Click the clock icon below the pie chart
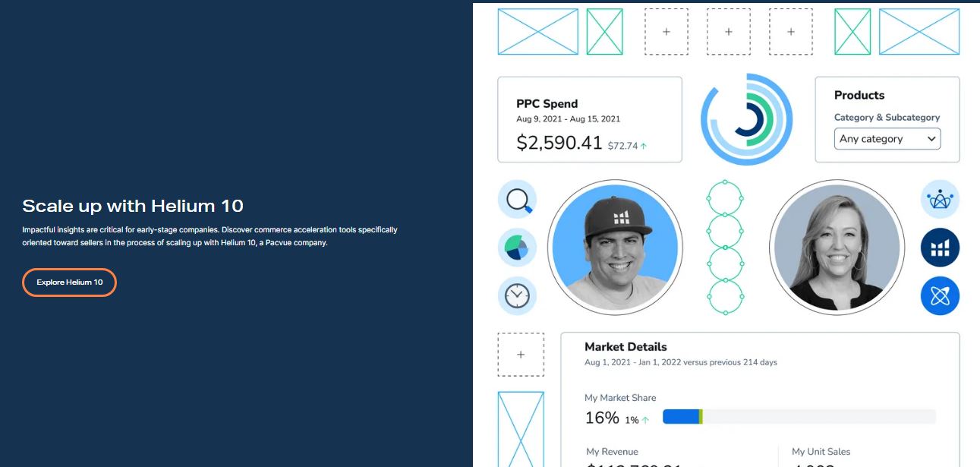The height and width of the screenshot is (467, 980). [517, 296]
